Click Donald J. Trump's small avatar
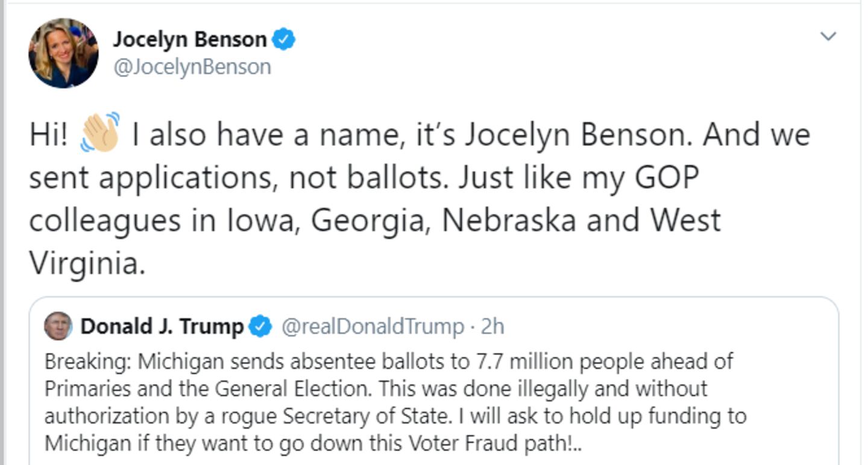 (x=58, y=326)
